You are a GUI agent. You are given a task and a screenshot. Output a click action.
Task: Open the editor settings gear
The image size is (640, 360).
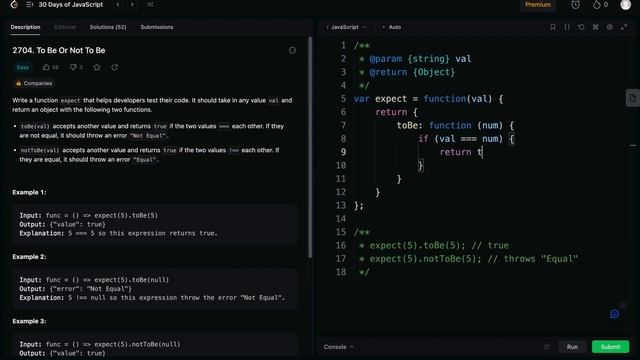(x=609, y=27)
